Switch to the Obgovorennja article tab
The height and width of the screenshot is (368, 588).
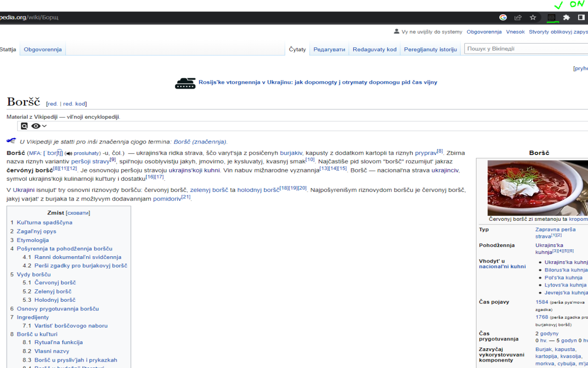(43, 50)
